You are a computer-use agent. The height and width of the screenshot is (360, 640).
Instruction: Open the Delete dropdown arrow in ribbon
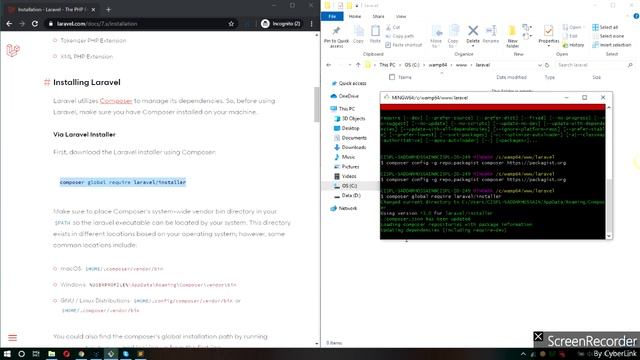point(473,45)
